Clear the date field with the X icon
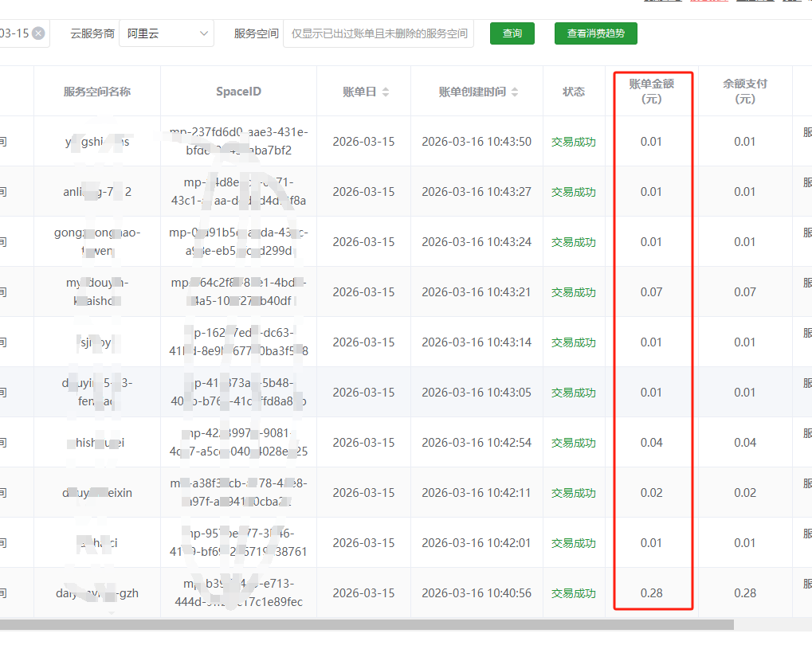 pyautogui.click(x=38, y=33)
